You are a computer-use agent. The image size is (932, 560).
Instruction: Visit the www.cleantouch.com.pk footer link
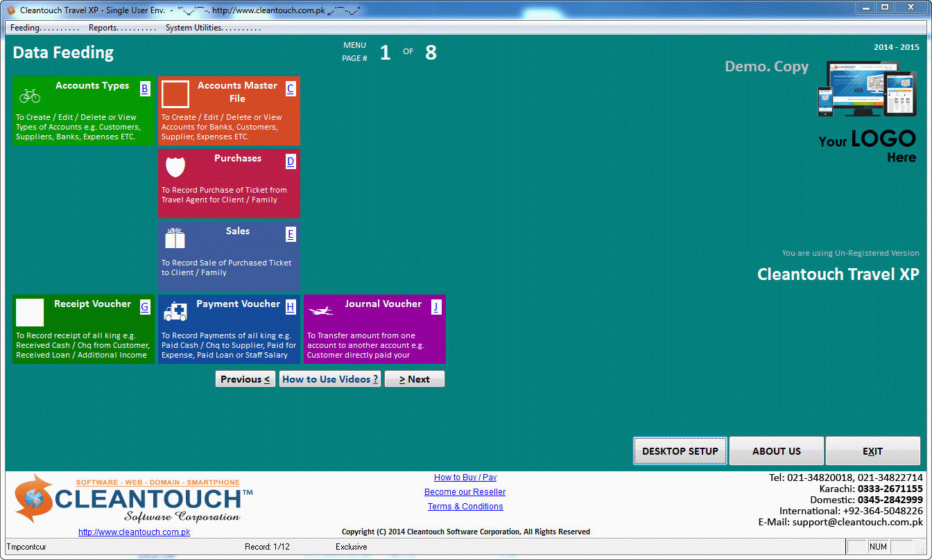[134, 532]
